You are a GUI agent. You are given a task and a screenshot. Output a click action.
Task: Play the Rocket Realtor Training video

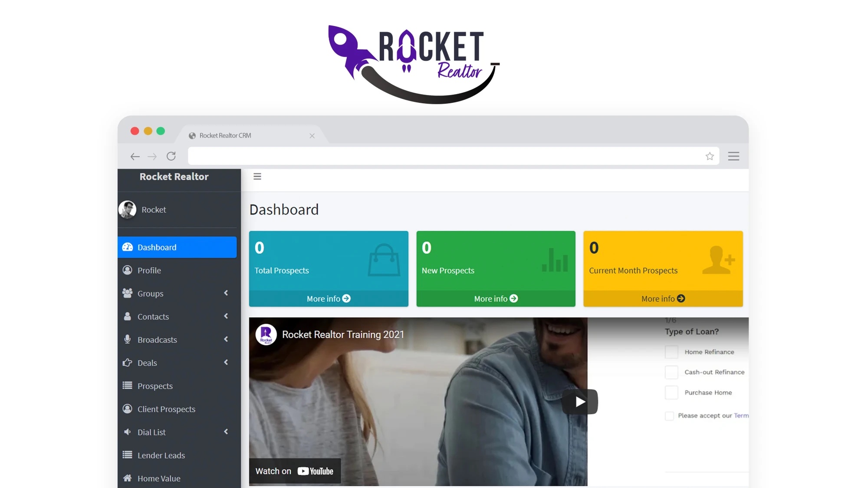580,402
